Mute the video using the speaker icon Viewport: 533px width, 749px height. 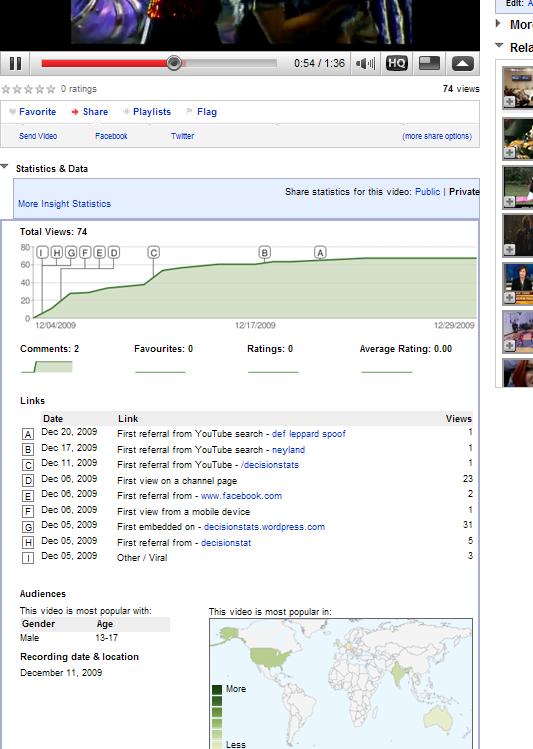365,63
